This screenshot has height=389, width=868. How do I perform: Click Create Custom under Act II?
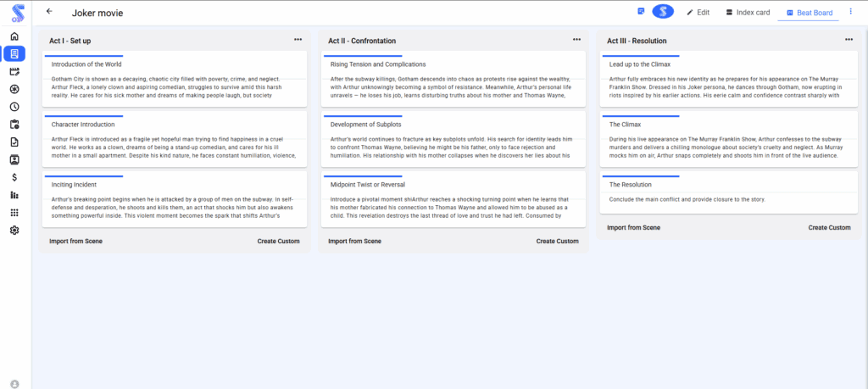(558, 242)
